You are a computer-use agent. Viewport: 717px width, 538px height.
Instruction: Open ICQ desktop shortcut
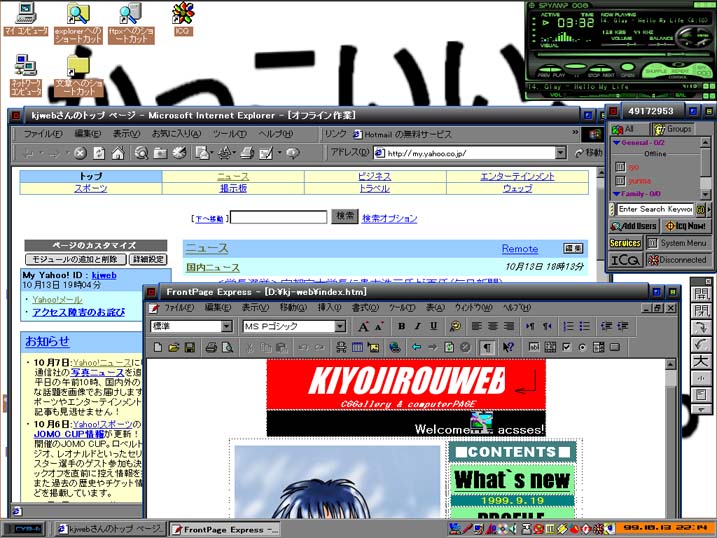tap(183, 18)
